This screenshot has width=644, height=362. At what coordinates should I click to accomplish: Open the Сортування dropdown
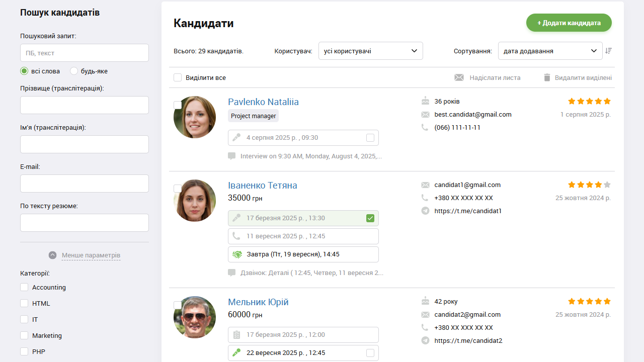point(550,51)
